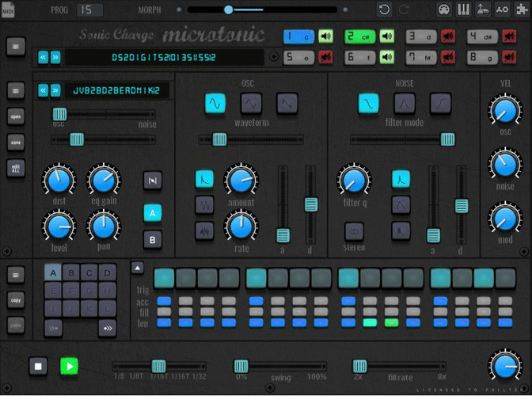This screenshot has width=532, height=396.
Task: Select decaying pitch mod mode
Action: click(x=204, y=179)
